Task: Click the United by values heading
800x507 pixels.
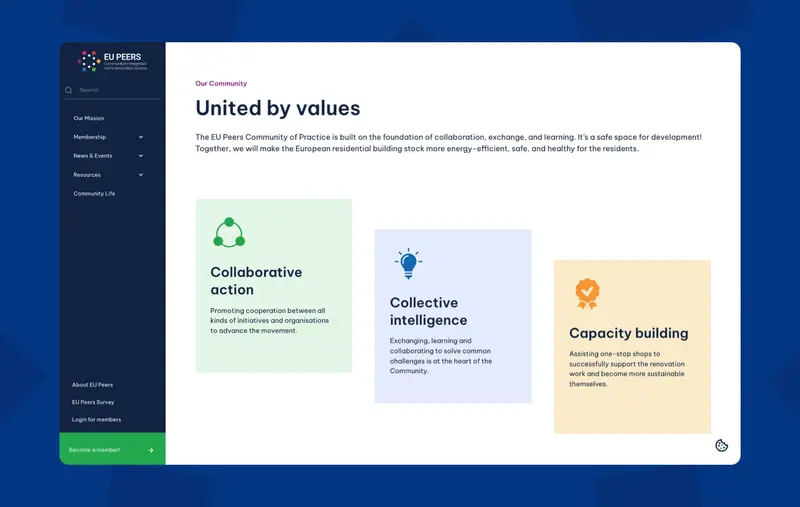Action: pyautogui.click(x=278, y=108)
